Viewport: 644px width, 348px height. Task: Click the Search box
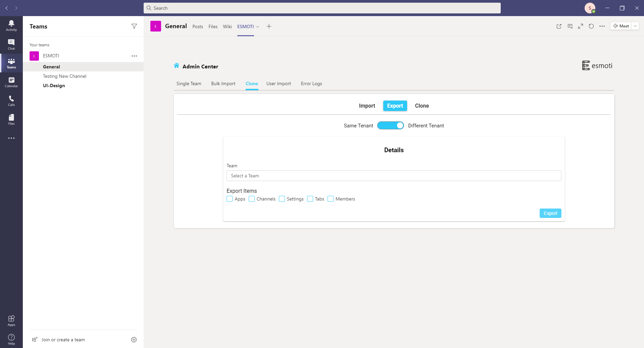click(x=322, y=8)
